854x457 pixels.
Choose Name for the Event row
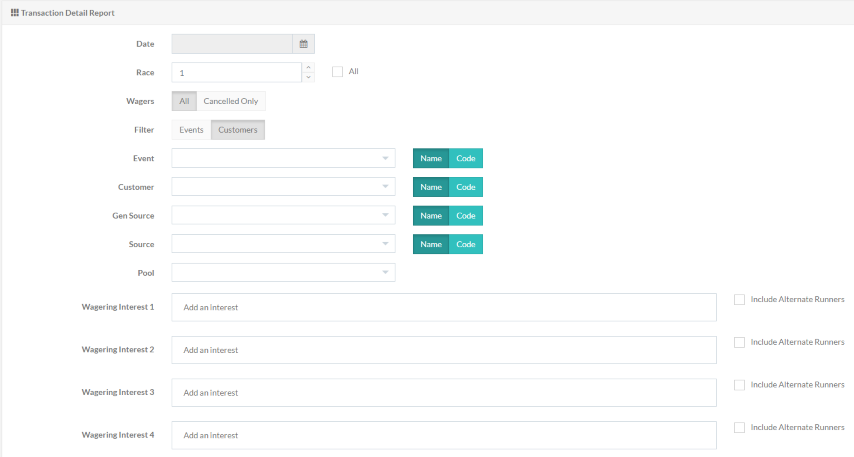point(431,159)
